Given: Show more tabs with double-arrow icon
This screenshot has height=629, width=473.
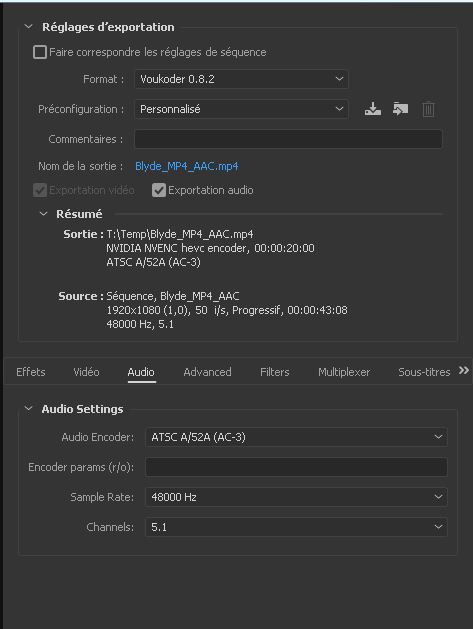Looking at the screenshot, I should point(464,370).
